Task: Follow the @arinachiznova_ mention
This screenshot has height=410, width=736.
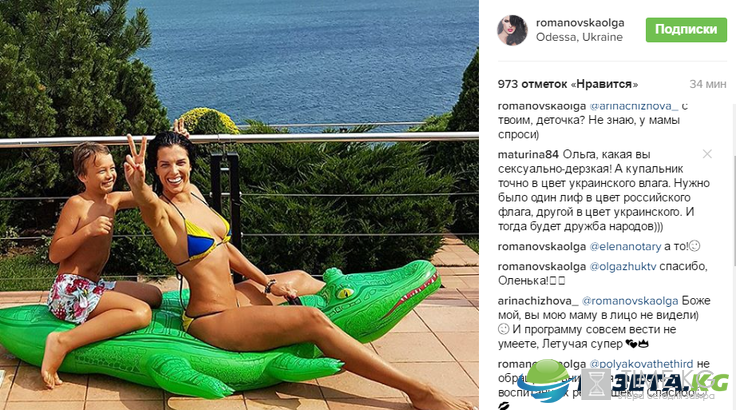Action: 633,106
